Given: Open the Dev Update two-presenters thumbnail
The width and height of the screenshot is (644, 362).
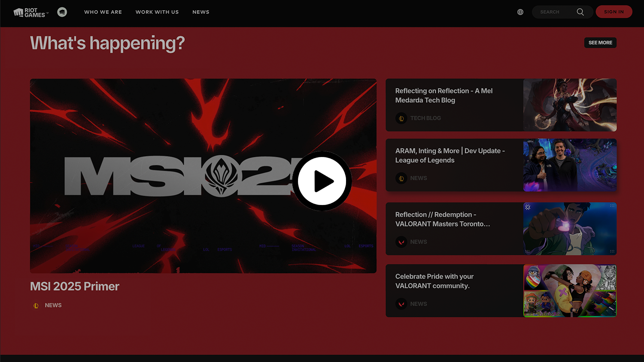Looking at the screenshot, I should [x=570, y=165].
